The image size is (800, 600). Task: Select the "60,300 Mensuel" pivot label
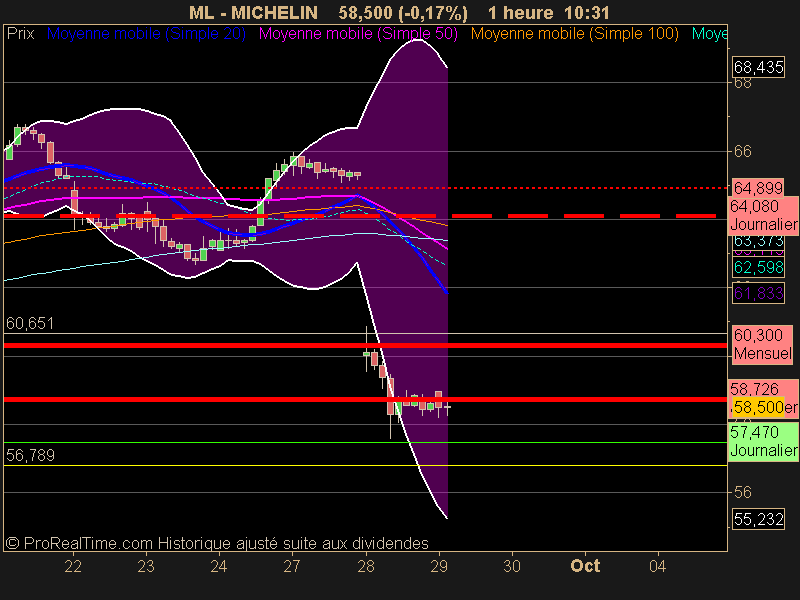pos(763,344)
